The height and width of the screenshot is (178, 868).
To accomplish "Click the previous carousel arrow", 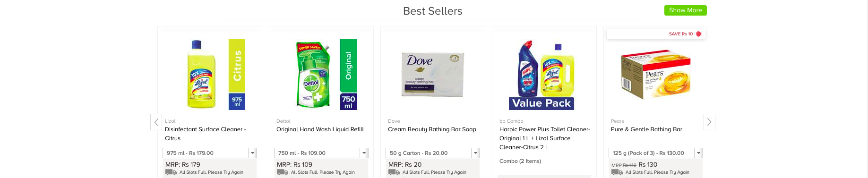I will click(x=156, y=122).
